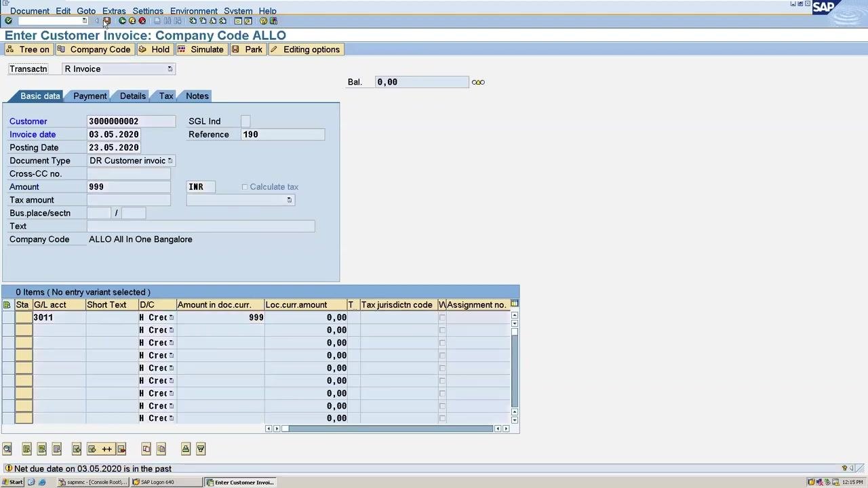Check the W checkbox in the second row
Image resolution: width=868 pixels, height=488 pixels.
pyautogui.click(x=442, y=330)
